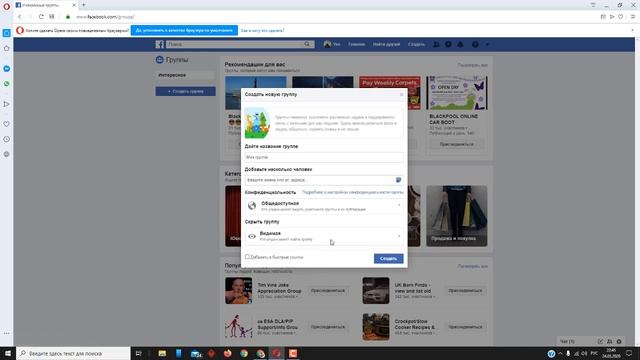Open bookmarks heart in Opera sidebar

tap(7, 124)
